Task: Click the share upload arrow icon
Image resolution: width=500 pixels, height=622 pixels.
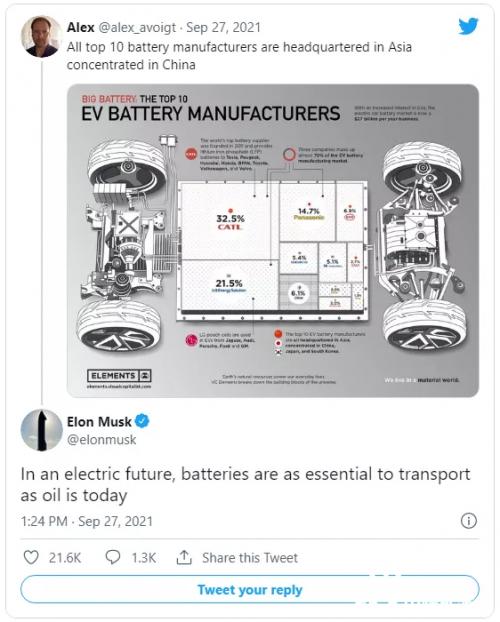Action: [184, 557]
